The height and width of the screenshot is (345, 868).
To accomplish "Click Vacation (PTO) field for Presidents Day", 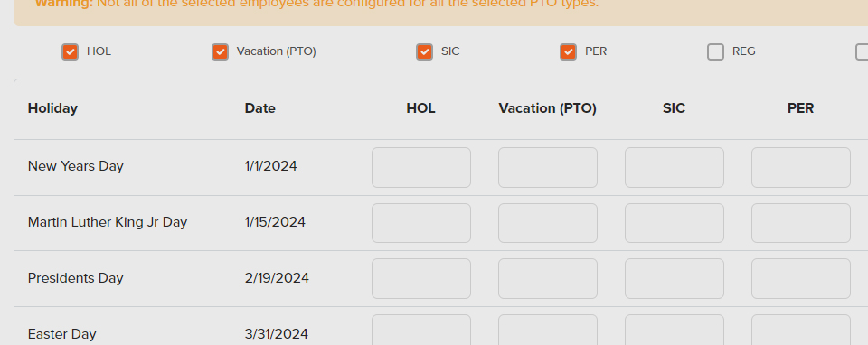I will [x=548, y=279].
